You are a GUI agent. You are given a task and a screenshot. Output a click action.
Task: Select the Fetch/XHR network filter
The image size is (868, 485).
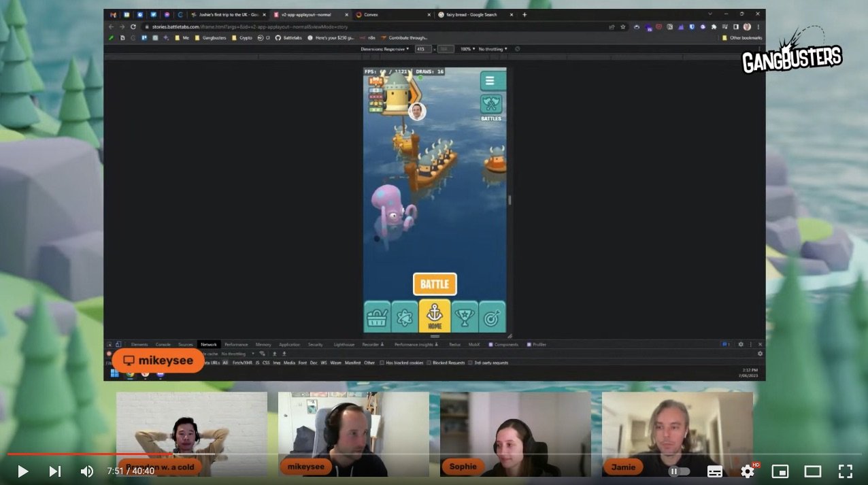[x=241, y=363]
